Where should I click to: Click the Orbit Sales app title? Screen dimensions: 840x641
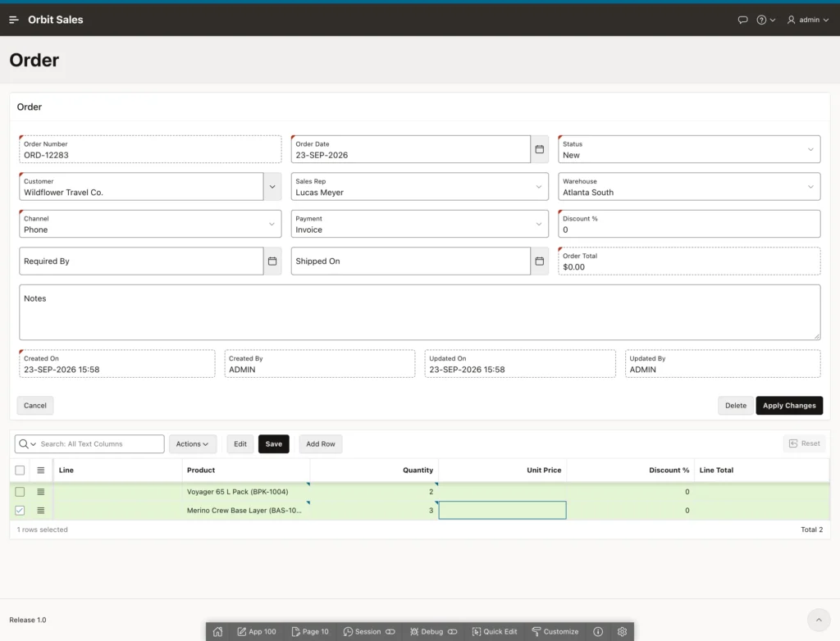tap(56, 20)
